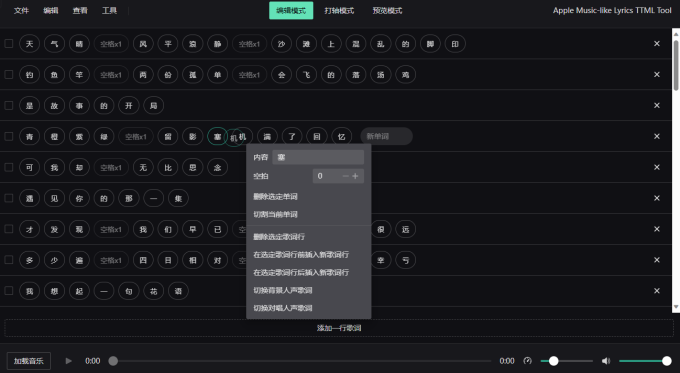Check the 遇见你的那一集 line checkbox
Viewport: 680px width, 373px height.
pyautogui.click(x=9, y=198)
